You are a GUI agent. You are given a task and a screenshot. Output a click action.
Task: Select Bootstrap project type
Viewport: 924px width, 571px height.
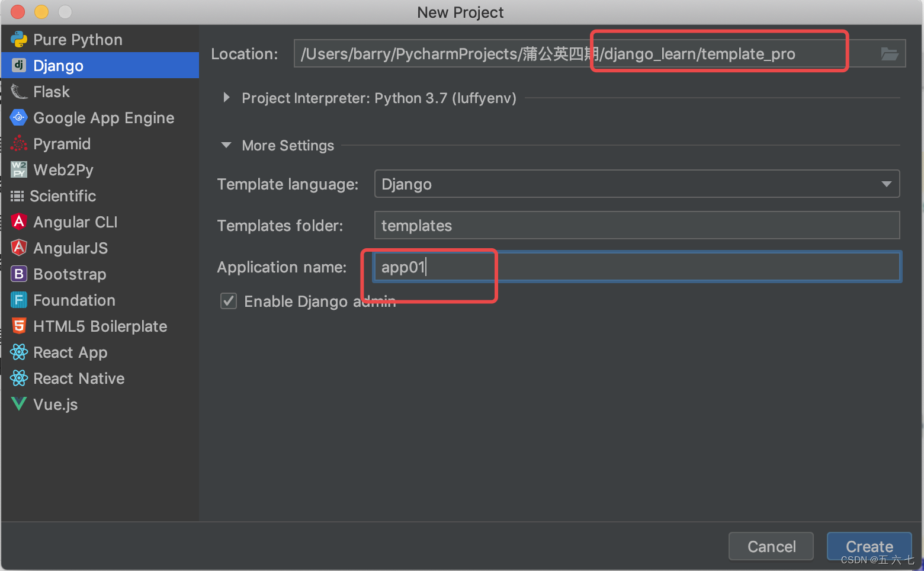(100, 274)
